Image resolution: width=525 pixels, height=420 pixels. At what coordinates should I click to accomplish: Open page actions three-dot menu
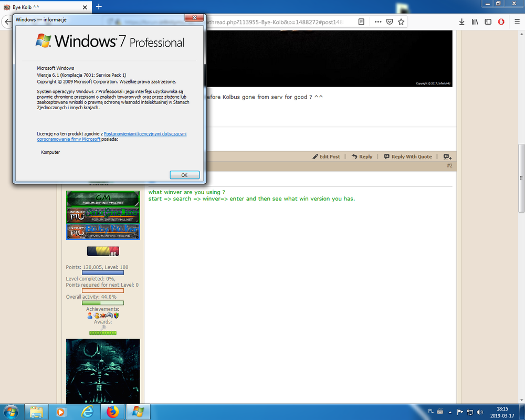point(378,22)
